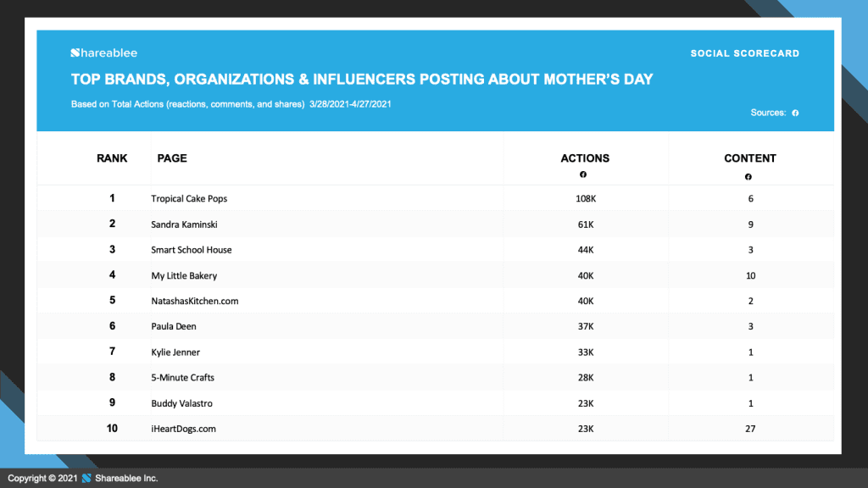868x488 pixels.
Task: Click the content count 9 for Sandra Kaminski
Action: pyautogui.click(x=751, y=225)
